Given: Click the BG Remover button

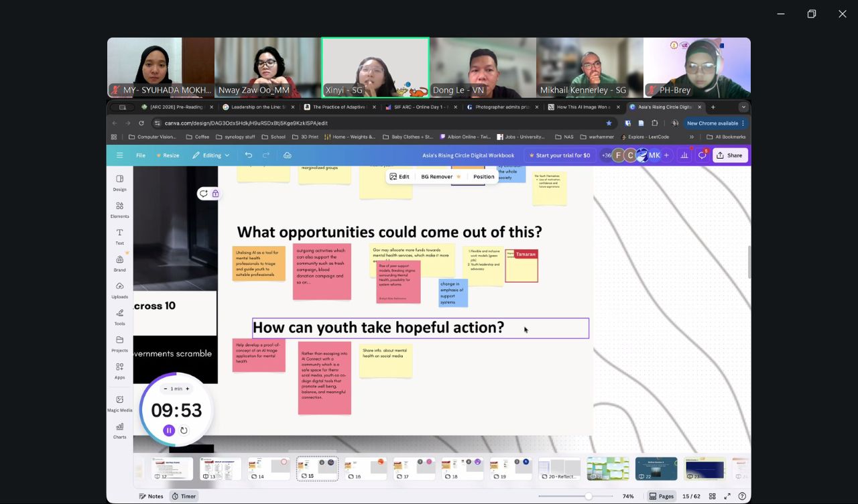Looking at the screenshot, I should pos(441,177).
